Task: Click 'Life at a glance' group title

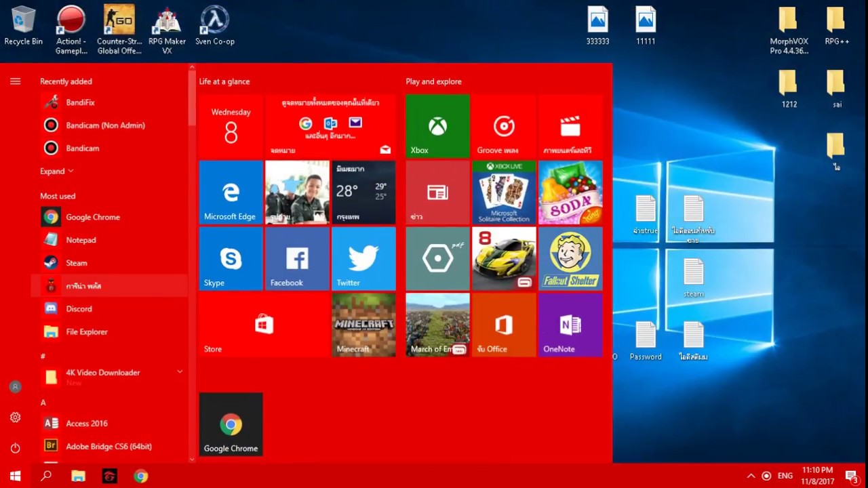Action: (x=224, y=81)
